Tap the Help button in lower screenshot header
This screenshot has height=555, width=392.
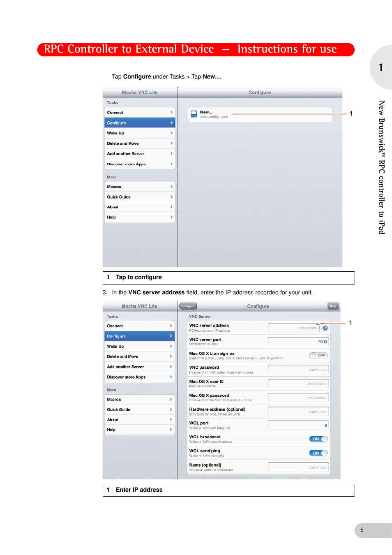(x=333, y=306)
